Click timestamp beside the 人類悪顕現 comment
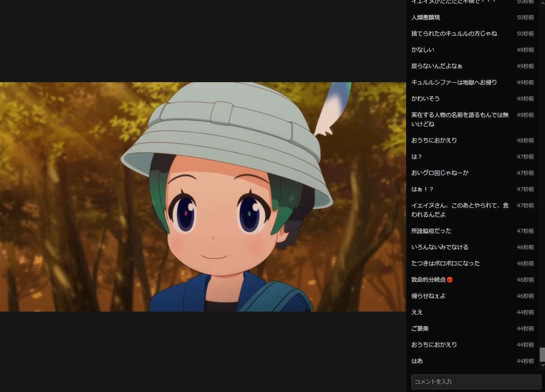 525,17
